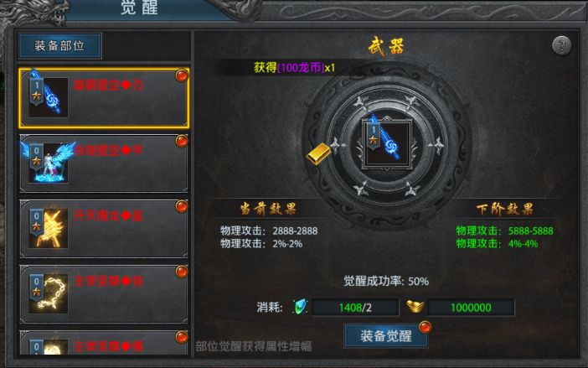Select the highlighted weapon slot ending in 刃
The width and height of the screenshot is (588, 368).
(104, 98)
